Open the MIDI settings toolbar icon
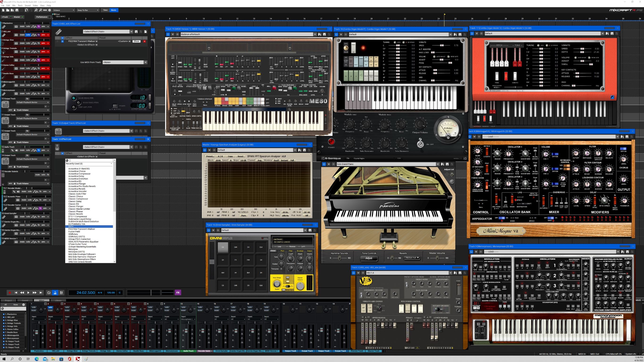Image resolution: width=644 pixels, height=362 pixels. click(45, 10)
